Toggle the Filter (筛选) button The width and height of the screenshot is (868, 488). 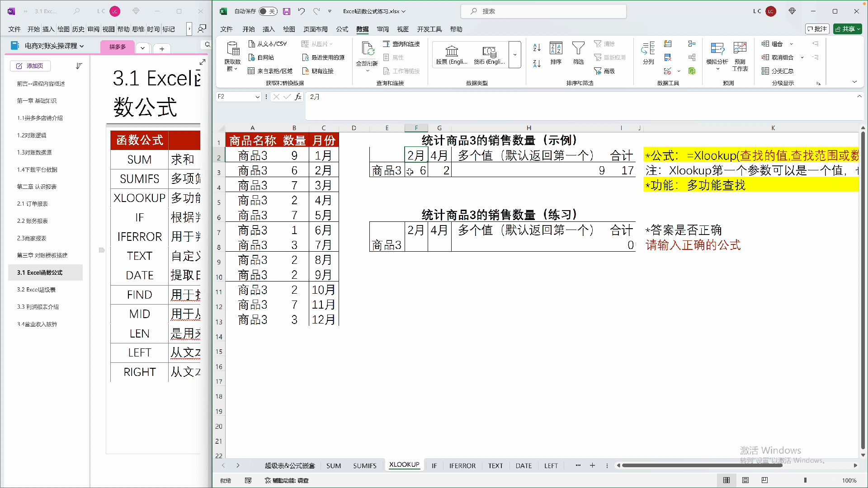[x=578, y=53]
